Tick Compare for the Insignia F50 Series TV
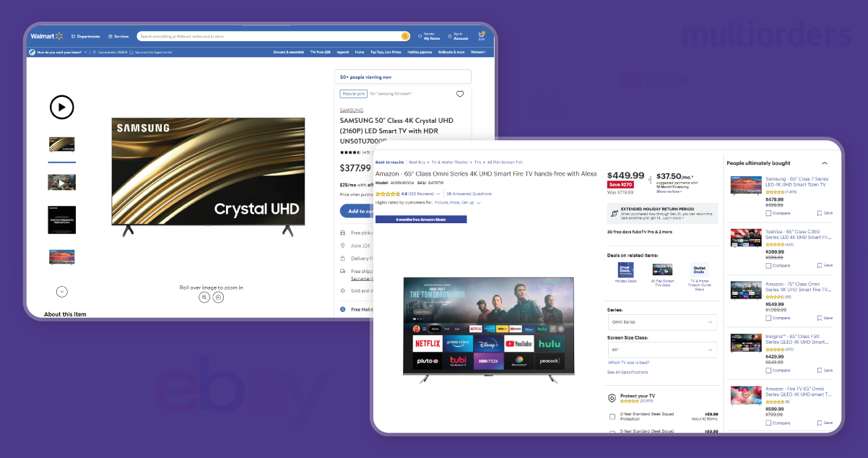Viewport: 868px width, 458px height. 768,371
